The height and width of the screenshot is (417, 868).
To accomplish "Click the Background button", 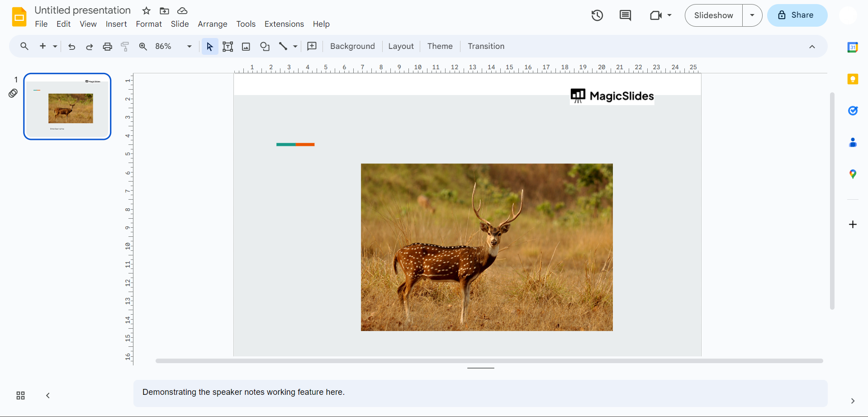I will 352,46.
